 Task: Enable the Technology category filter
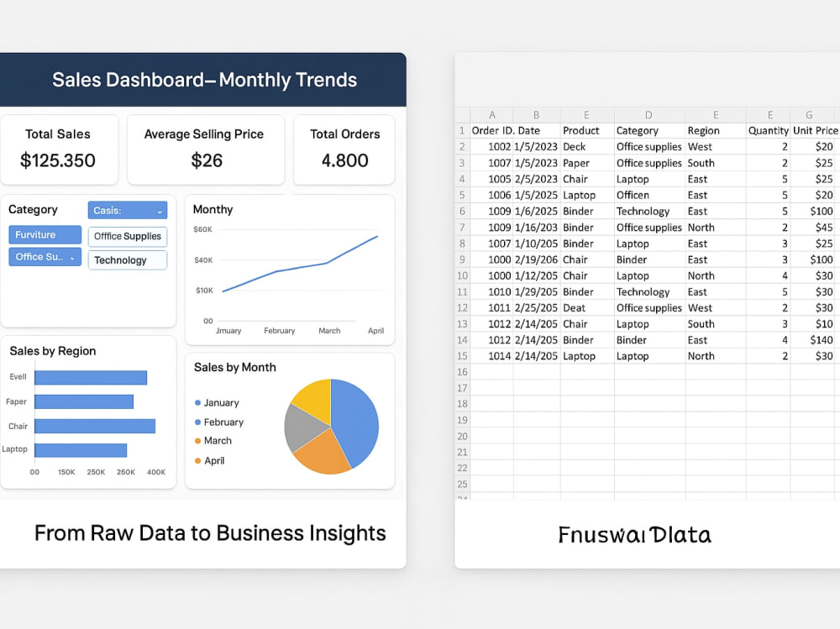[x=127, y=260]
